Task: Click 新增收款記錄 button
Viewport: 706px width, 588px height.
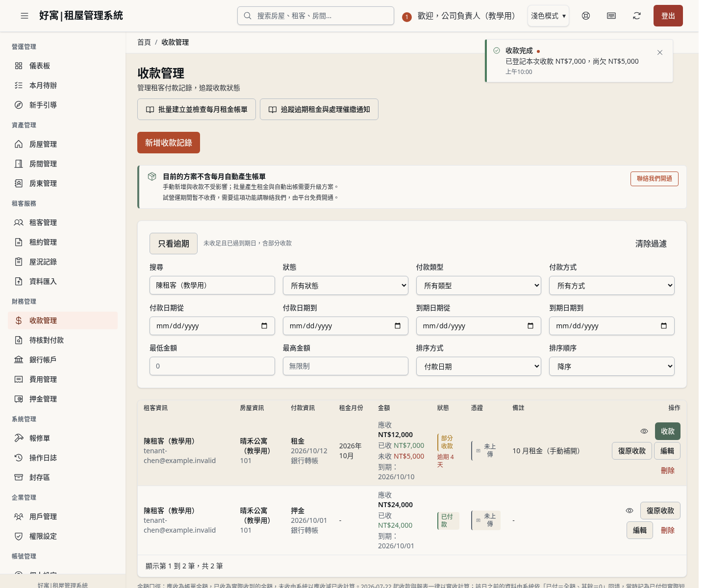Action: [169, 143]
